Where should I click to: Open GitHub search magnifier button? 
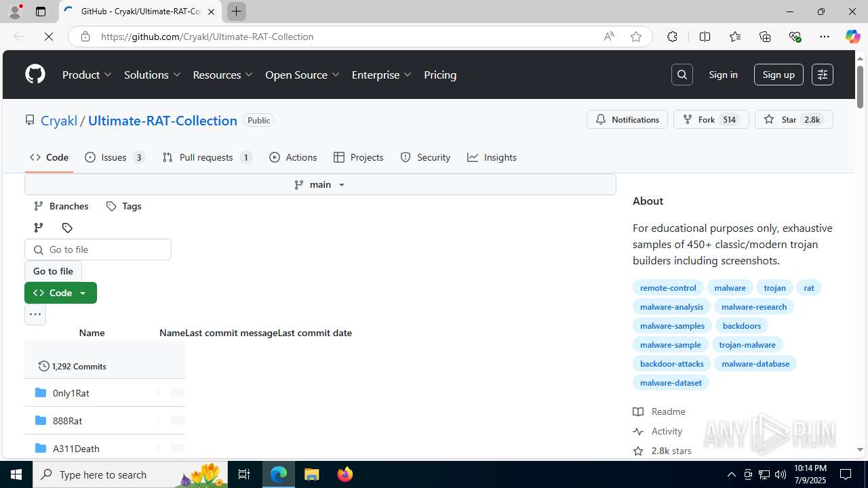click(x=682, y=75)
